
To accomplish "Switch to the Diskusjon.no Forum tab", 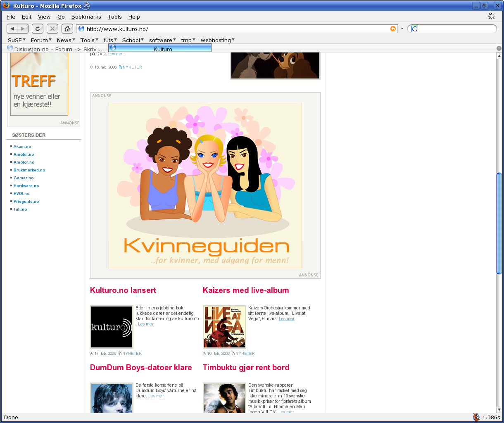I will (56, 49).
